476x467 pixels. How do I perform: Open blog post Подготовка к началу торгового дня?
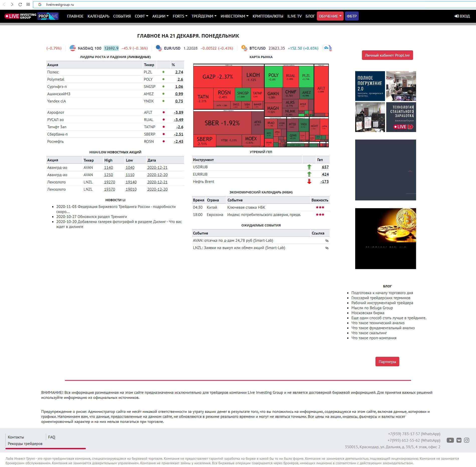(382, 293)
